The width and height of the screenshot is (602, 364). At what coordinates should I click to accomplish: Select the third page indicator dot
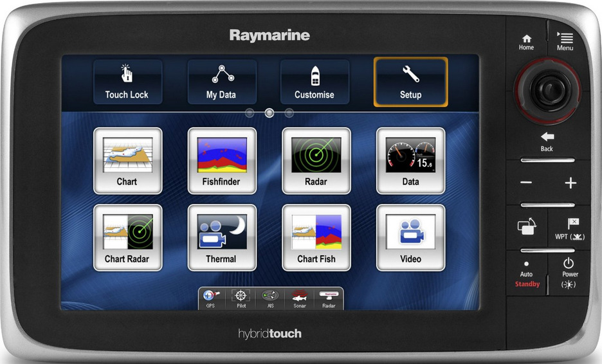coord(289,113)
